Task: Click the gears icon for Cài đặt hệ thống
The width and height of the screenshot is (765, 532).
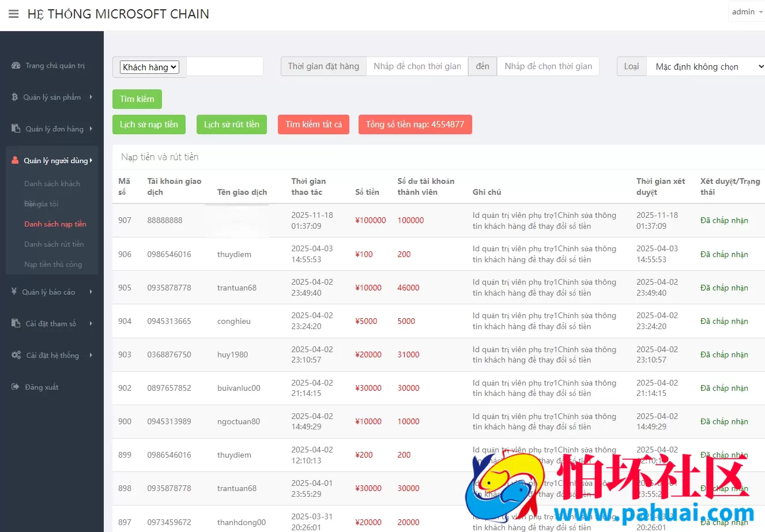Action: [x=16, y=355]
